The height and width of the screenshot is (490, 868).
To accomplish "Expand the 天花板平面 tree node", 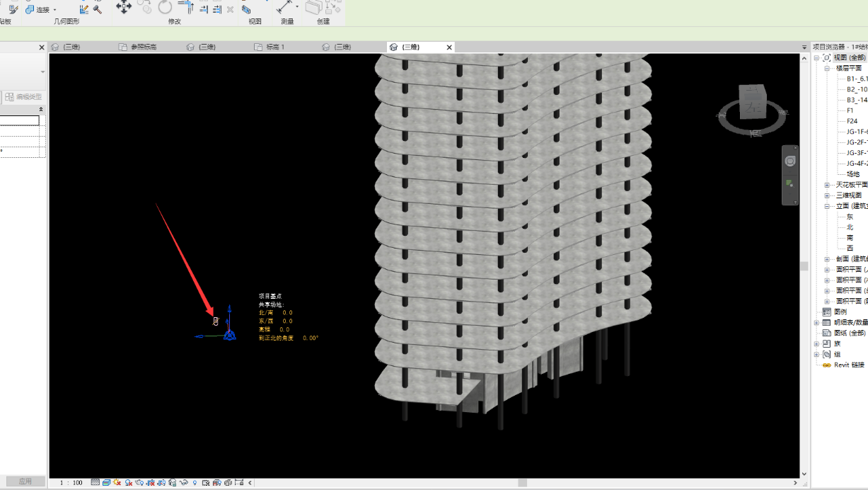I will click(x=826, y=185).
